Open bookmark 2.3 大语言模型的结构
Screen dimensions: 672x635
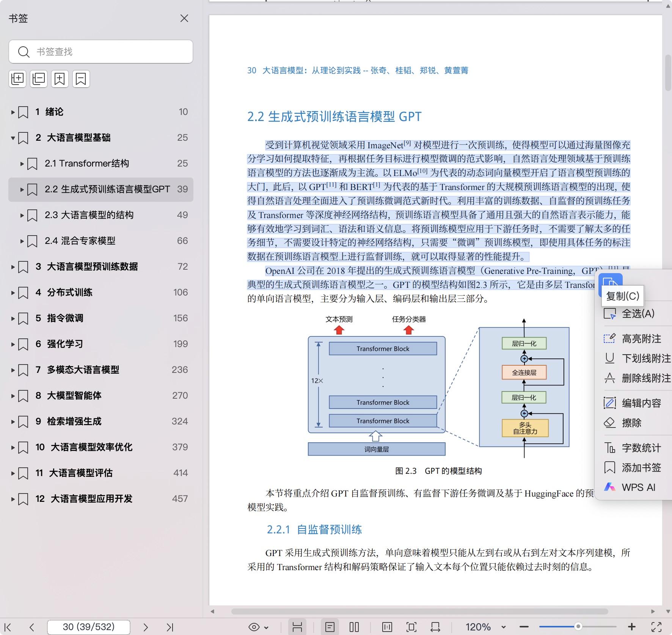pyautogui.click(x=89, y=215)
